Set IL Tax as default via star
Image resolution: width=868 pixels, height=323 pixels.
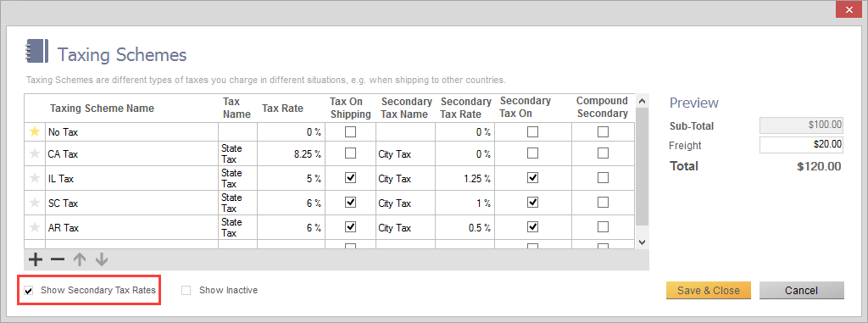[x=35, y=178]
